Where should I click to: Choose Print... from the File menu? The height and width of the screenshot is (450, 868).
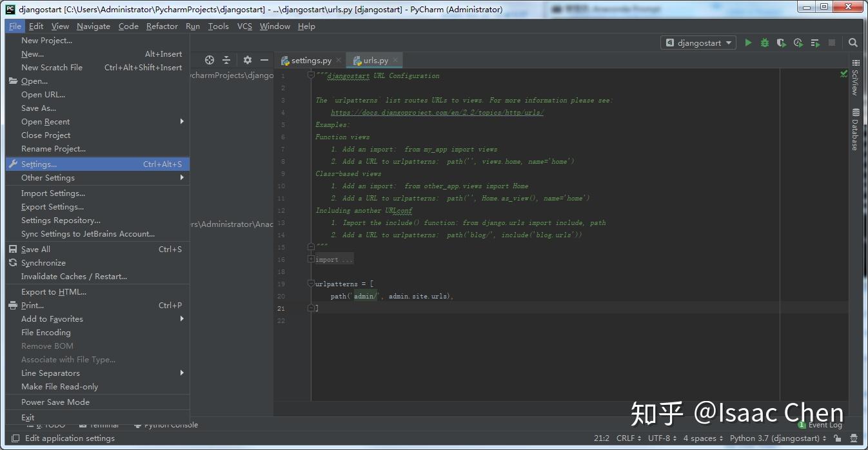click(x=97, y=306)
